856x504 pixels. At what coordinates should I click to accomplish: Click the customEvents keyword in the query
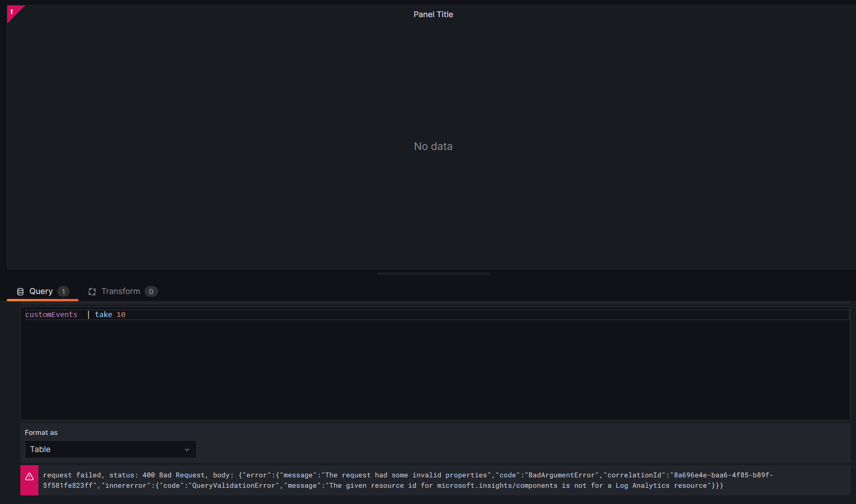(x=51, y=314)
